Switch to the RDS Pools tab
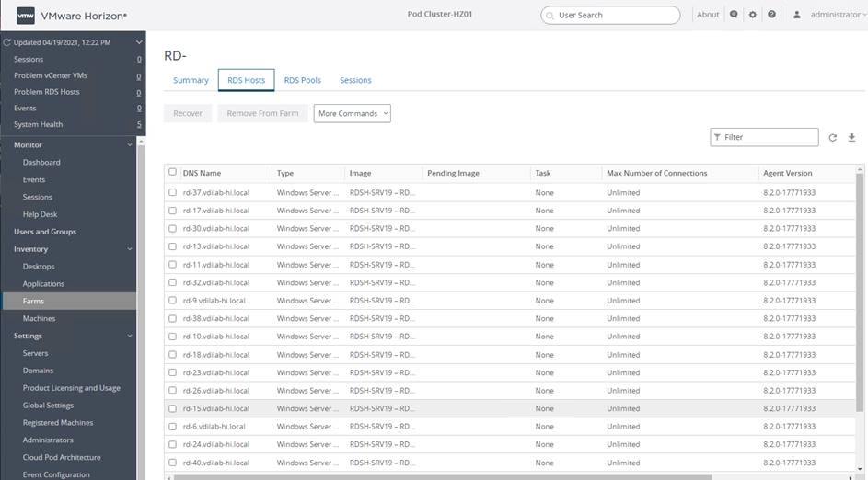The image size is (868, 480). (x=302, y=80)
